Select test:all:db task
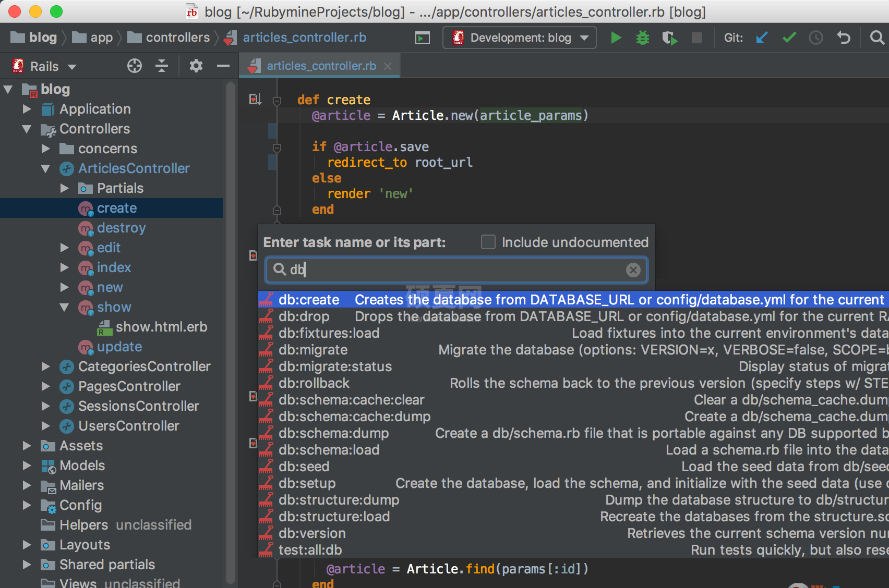The width and height of the screenshot is (889, 588). (x=573, y=550)
